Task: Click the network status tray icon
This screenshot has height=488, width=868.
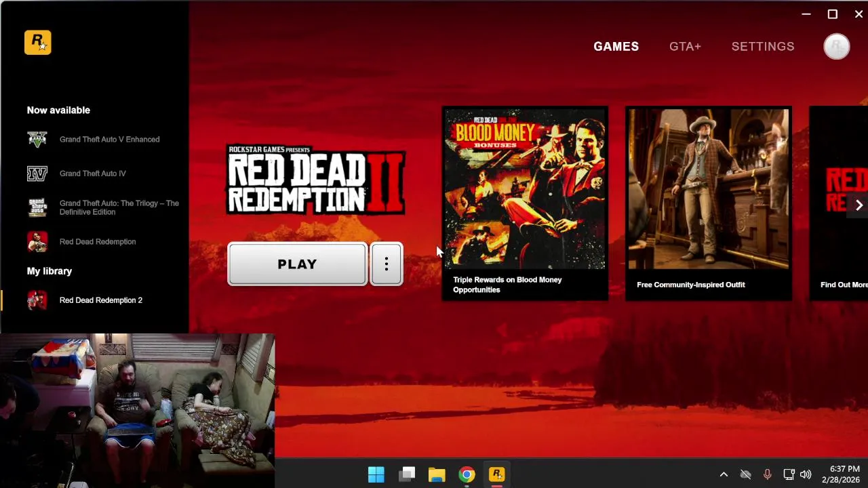Action: coord(745,474)
